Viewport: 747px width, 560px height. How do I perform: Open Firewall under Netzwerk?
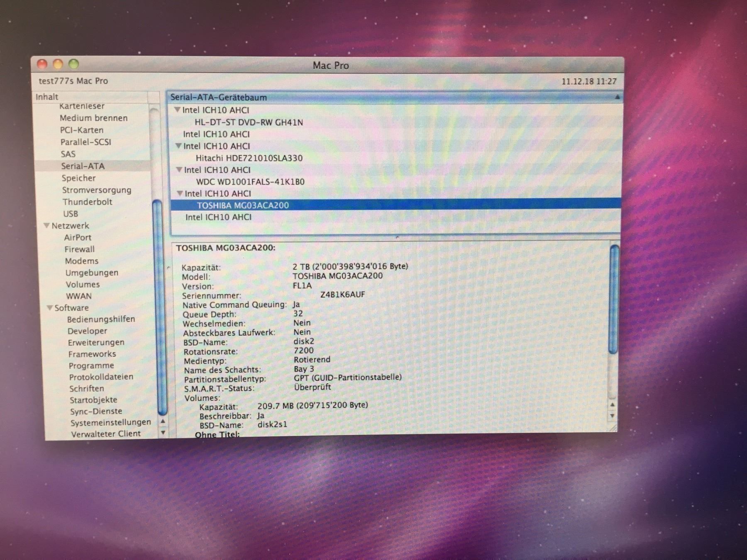[x=79, y=249]
